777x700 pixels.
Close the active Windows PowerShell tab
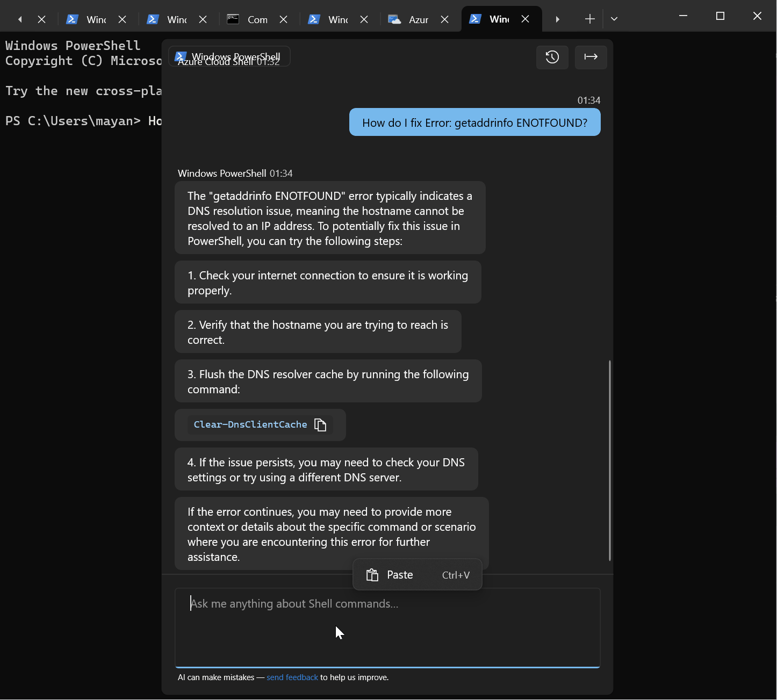click(526, 19)
